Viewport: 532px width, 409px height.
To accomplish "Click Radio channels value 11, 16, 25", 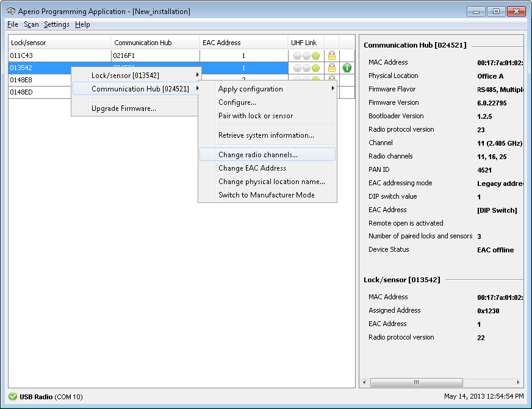I will (x=492, y=157).
